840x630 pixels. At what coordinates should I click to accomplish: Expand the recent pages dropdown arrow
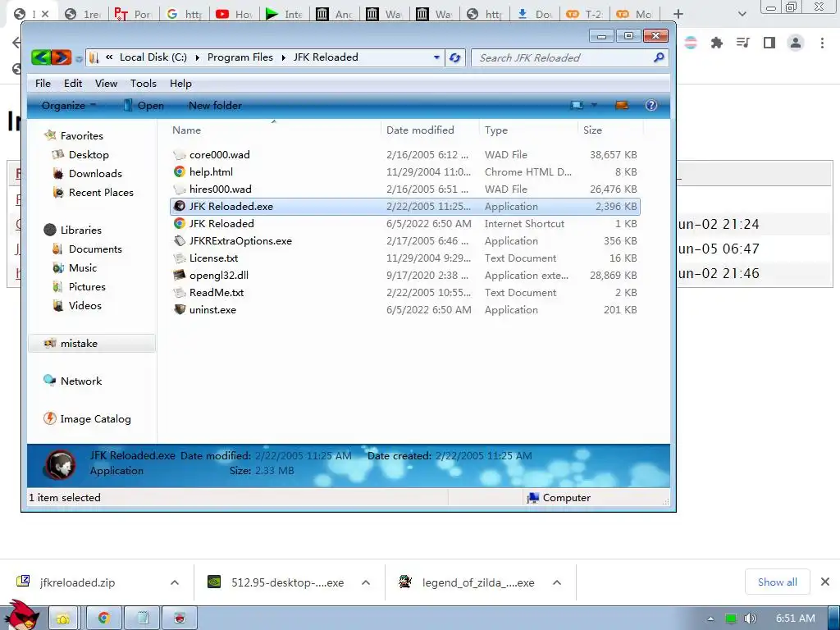point(79,59)
